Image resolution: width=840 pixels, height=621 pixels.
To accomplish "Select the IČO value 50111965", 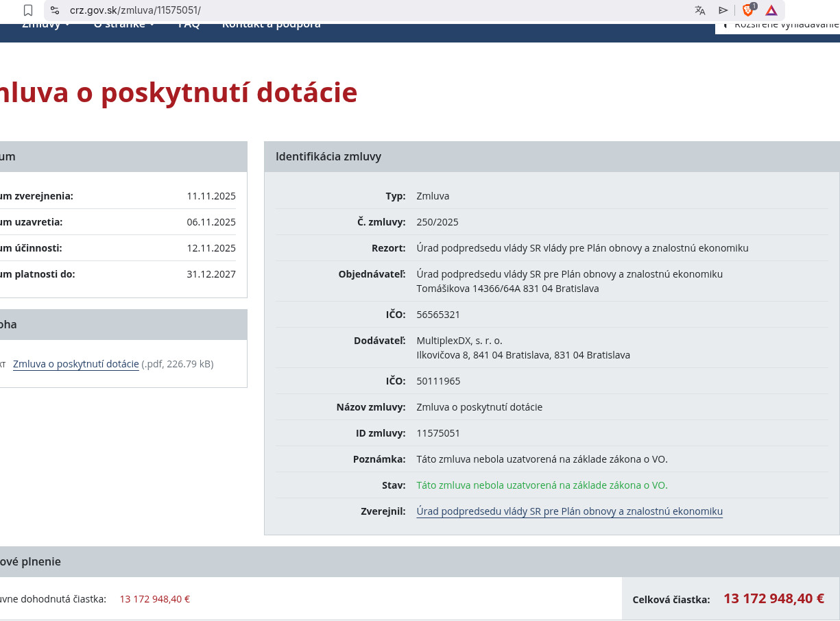I will (438, 381).
